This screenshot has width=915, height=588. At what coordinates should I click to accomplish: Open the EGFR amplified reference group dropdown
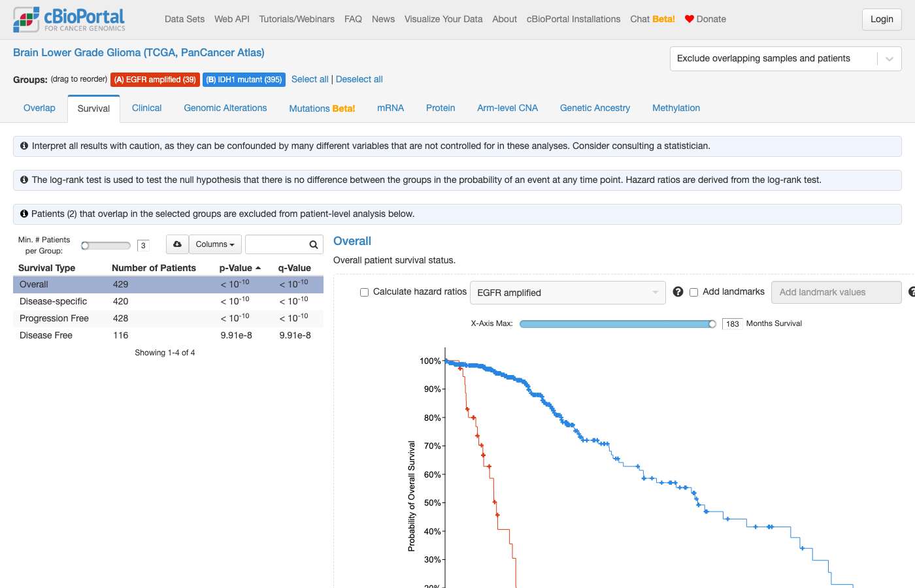click(567, 293)
